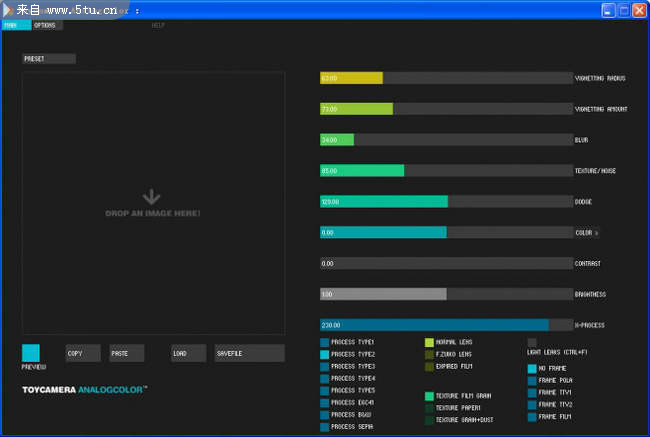Click the Load button
Screen dimensions: 650x437
pyautogui.click(x=188, y=353)
